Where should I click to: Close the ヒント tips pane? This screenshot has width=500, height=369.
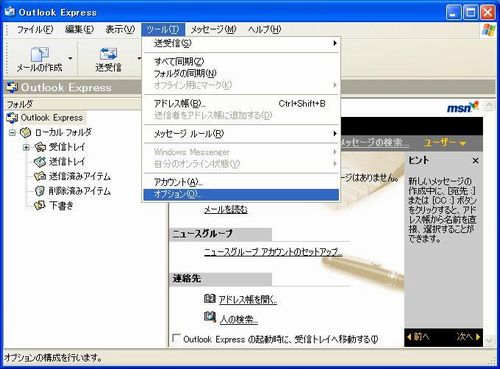[475, 161]
